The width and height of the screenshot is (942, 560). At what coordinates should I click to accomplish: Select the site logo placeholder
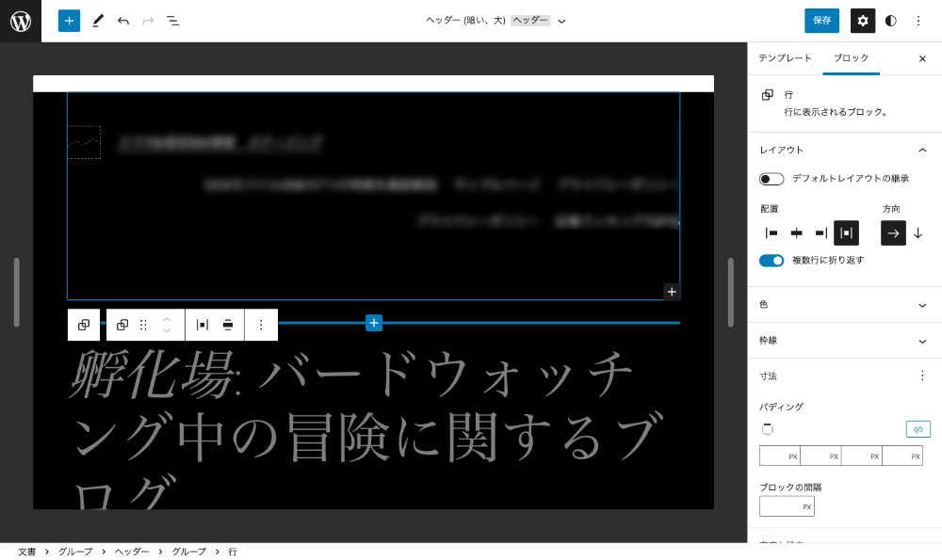84,142
